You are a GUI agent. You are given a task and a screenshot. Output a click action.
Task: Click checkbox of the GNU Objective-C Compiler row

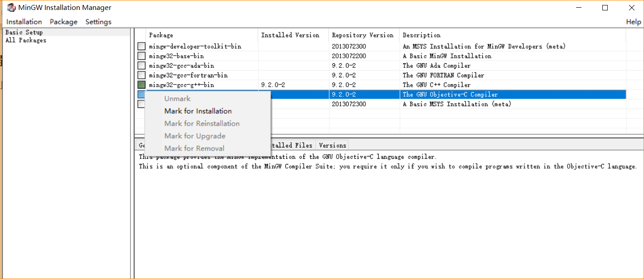(142, 94)
